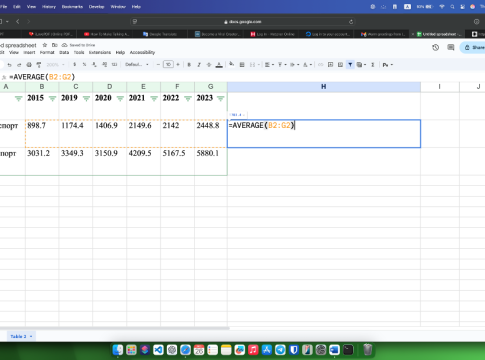Select cell containing 4209.5

(x=143, y=161)
